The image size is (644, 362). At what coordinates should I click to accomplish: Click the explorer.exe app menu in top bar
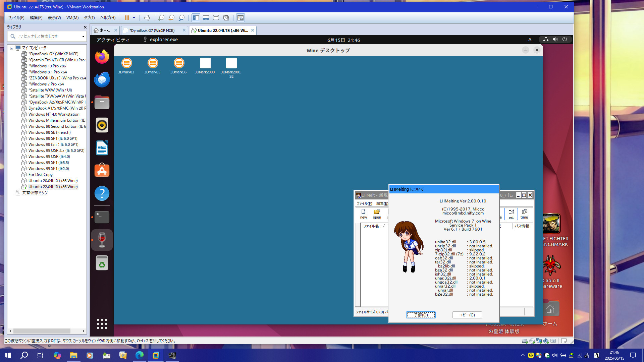(161, 40)
